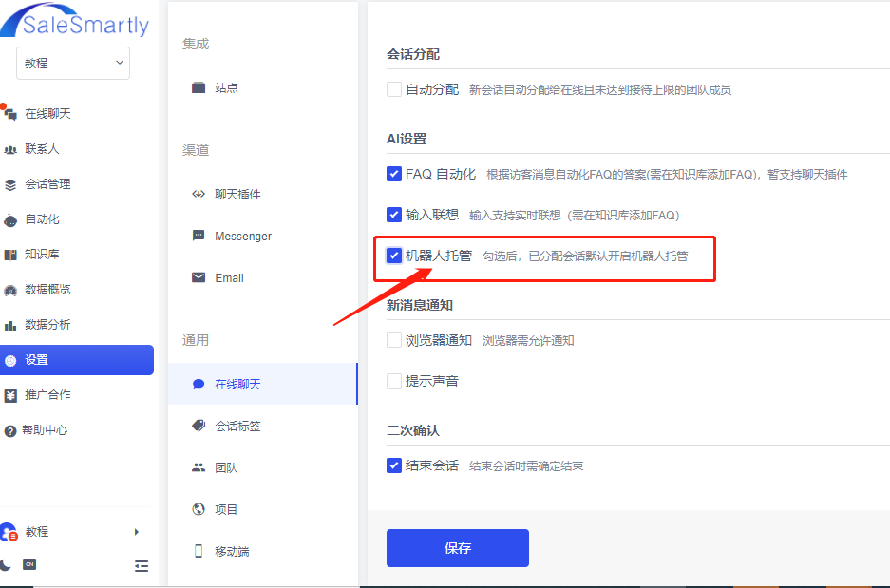This screenshot has width=890, height=588.
Task: Uncheck the 结束会话 confirmation checkbox
Action: coord(394,465)
